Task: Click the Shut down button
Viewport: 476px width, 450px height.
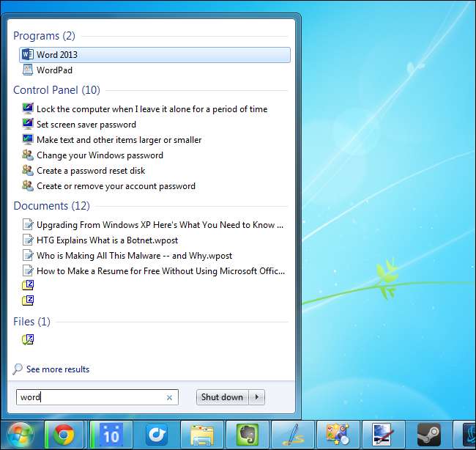Action: [222, 397]
